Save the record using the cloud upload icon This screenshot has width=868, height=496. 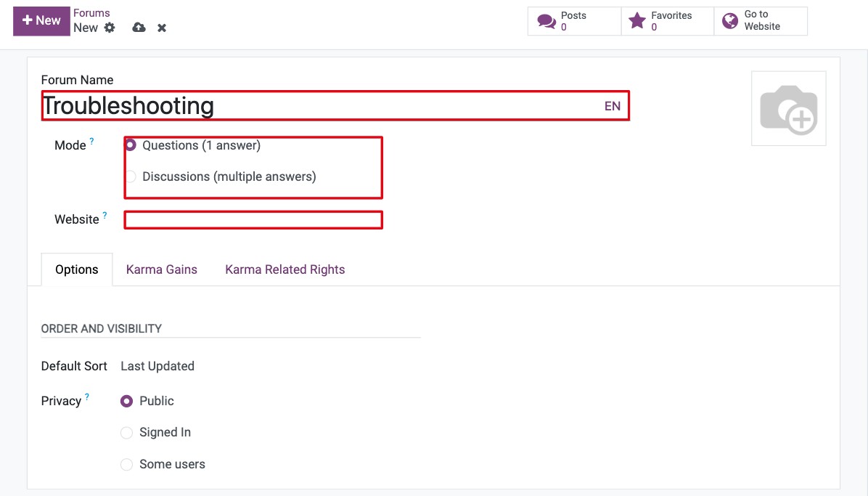pos(139,28)
